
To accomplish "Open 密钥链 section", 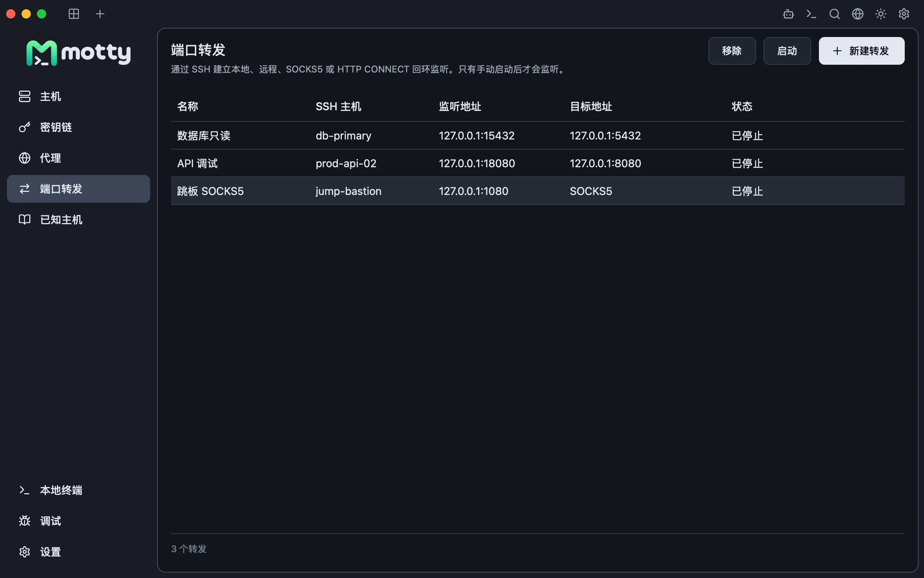I will [x=79, y=127].
